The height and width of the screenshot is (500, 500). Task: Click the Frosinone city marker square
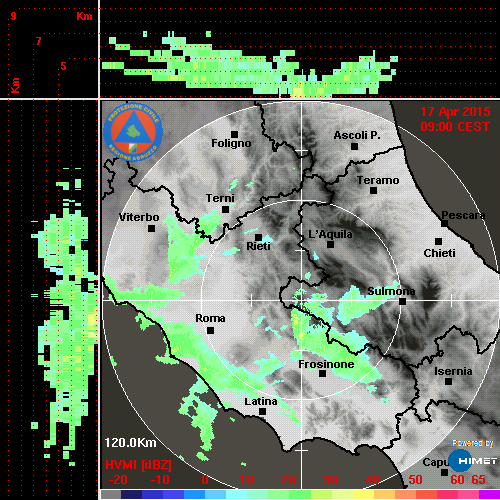(x=322, y=374)
